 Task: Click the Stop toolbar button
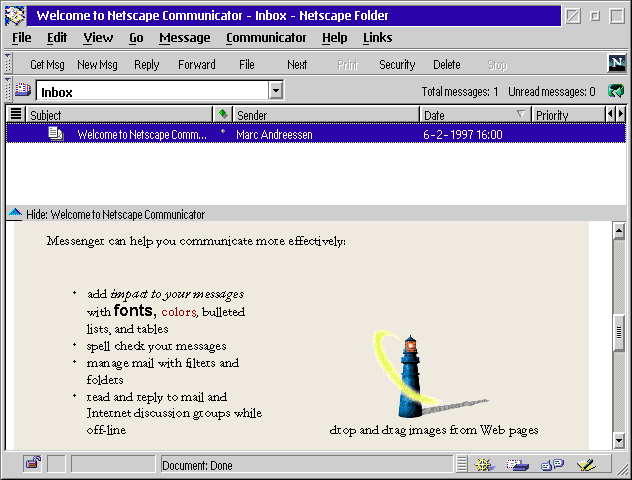pos(497,64)
